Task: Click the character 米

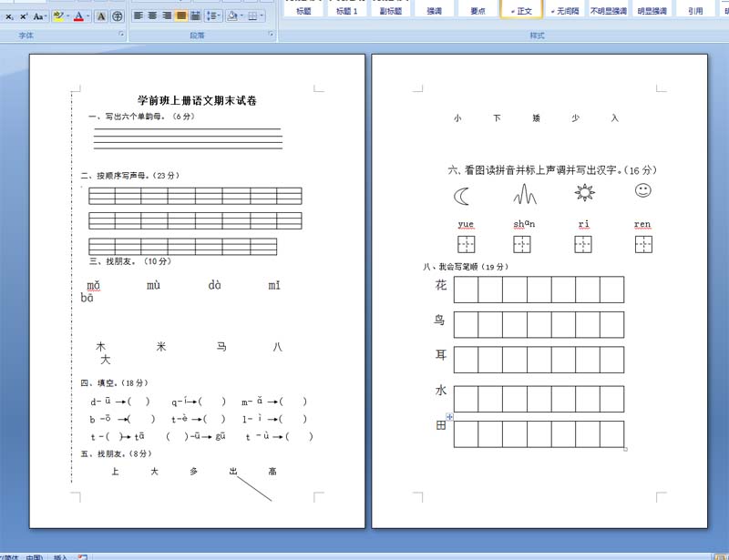Action: click(x=161, y=346)
